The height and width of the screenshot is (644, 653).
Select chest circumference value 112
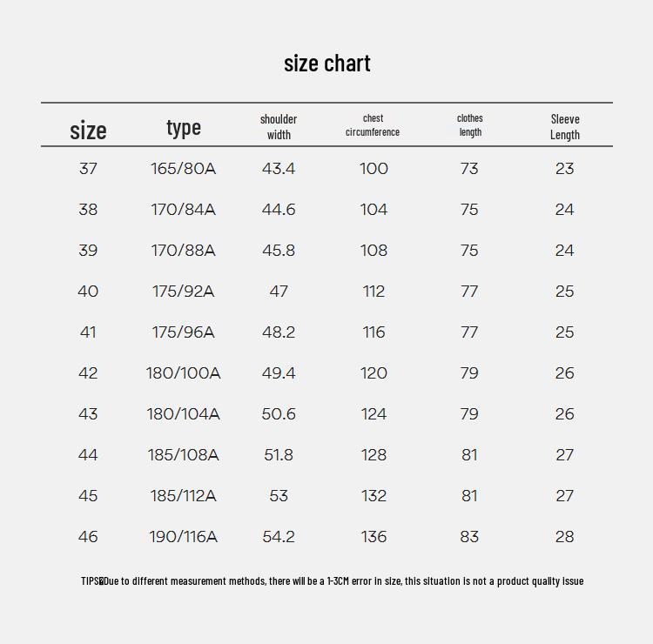374,291
